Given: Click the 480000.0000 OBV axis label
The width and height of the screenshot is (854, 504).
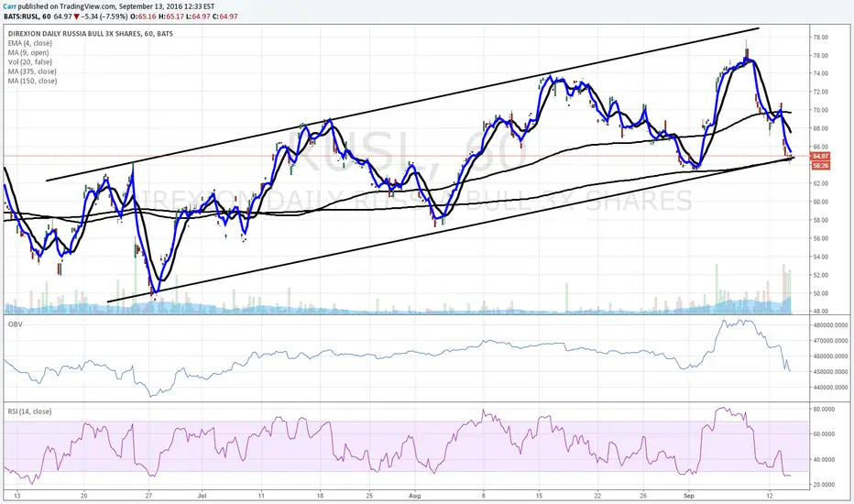Looking at the screenshot, I should click(830, 325).
